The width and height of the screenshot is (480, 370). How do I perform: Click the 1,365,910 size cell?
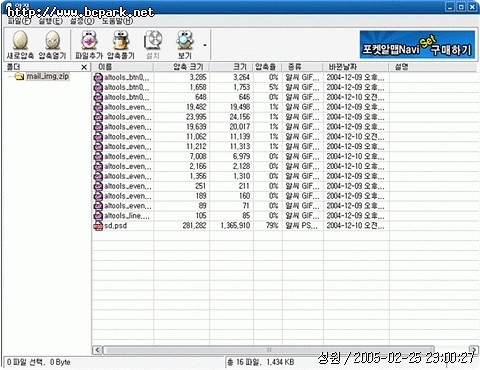coord(235,226)
